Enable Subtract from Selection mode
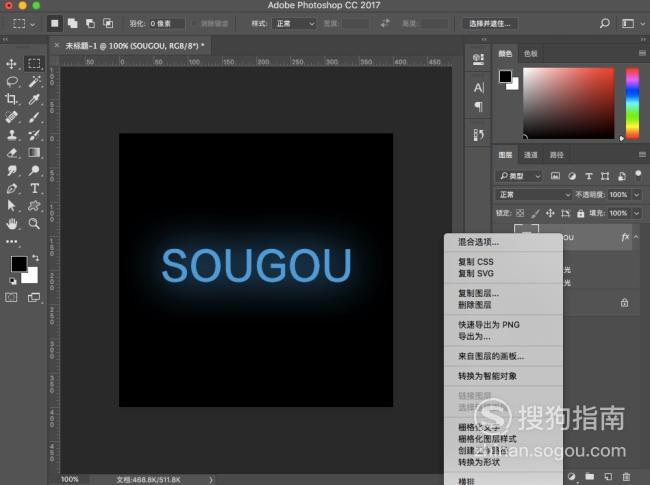The width and height of the screenshot is (650, 485). 90,24
